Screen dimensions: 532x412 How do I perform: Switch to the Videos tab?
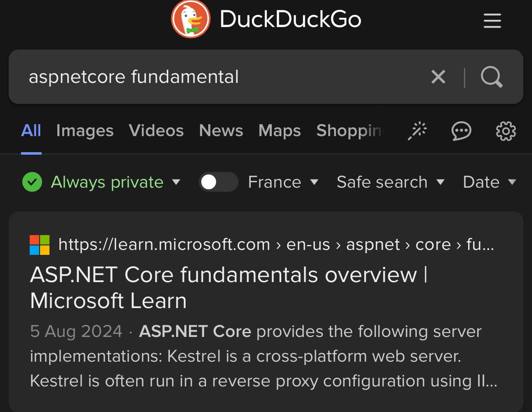156,131
